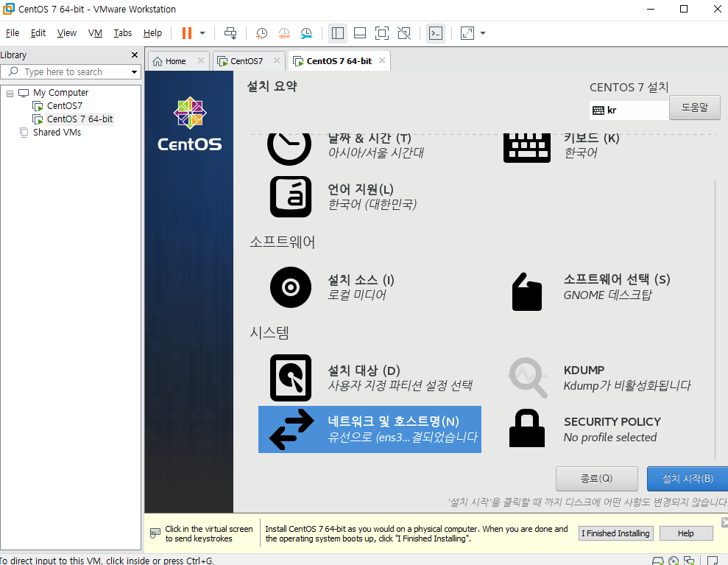
Task: Click I Finished Installing button
Action: [615, 533]
